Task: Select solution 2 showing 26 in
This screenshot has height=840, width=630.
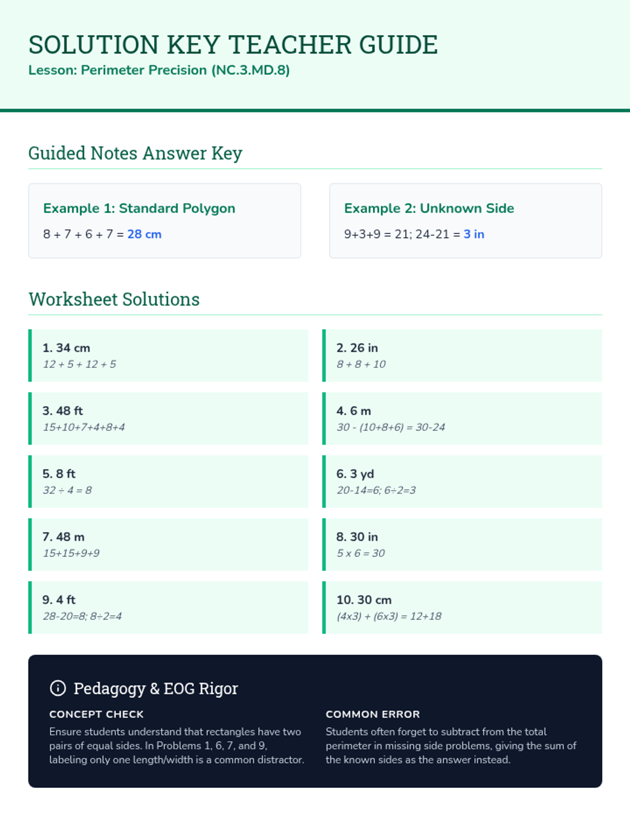Action: point(462,355)
